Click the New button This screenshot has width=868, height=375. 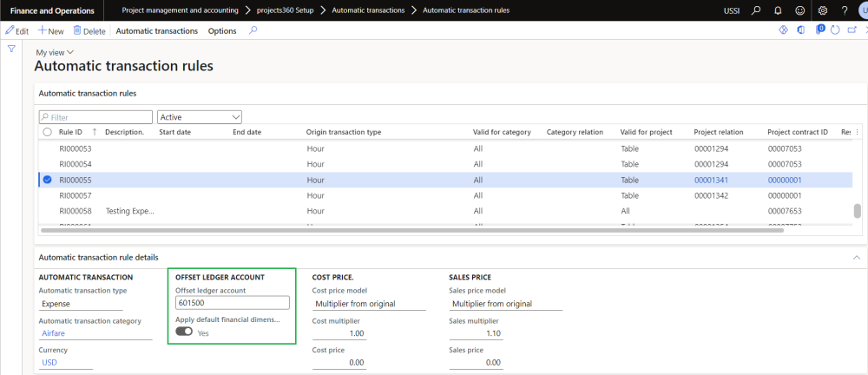(51, 30)
